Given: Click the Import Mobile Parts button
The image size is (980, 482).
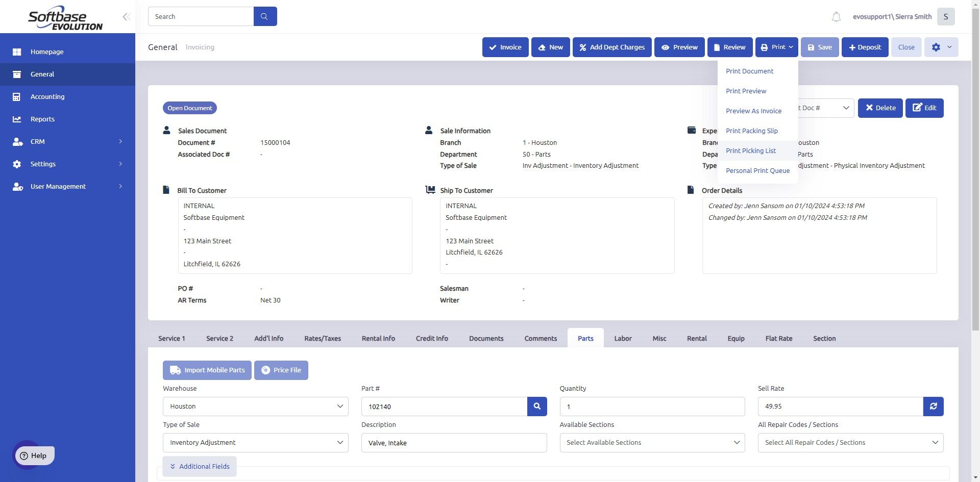Looking at the screenshot, I should [x=207, y=370].
